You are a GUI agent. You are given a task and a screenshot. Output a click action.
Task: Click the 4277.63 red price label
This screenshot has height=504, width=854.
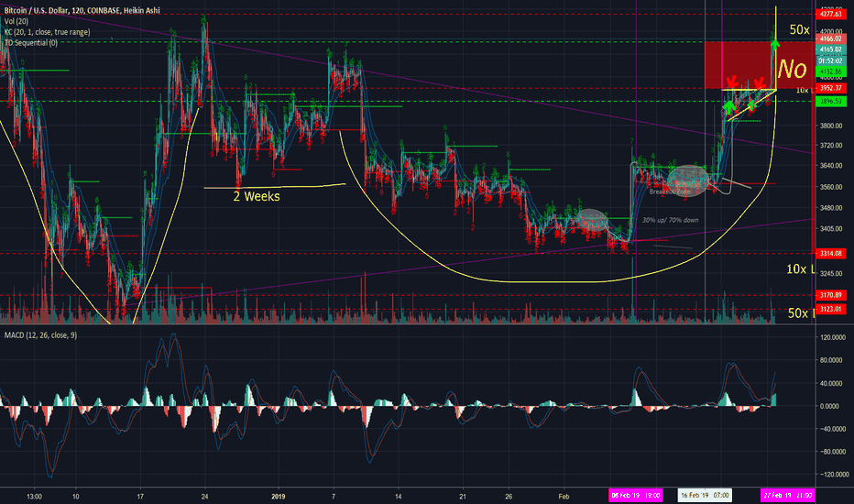tap(830, 14)
